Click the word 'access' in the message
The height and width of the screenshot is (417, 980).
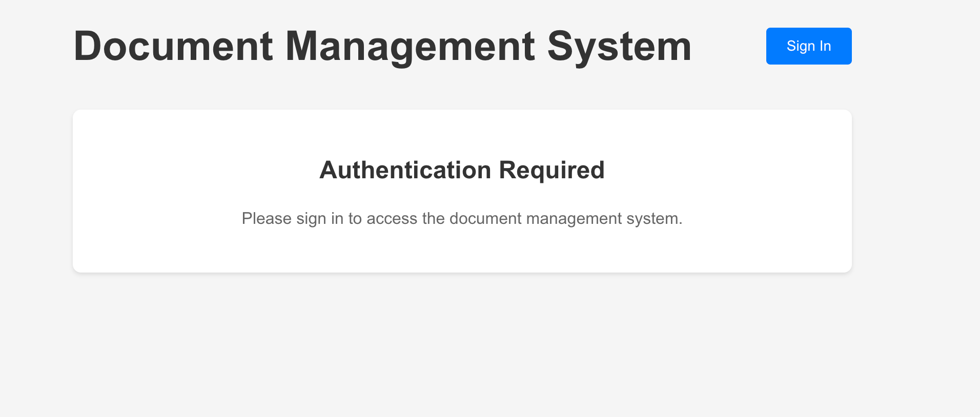pyautogui.click(x=392, y=219)
